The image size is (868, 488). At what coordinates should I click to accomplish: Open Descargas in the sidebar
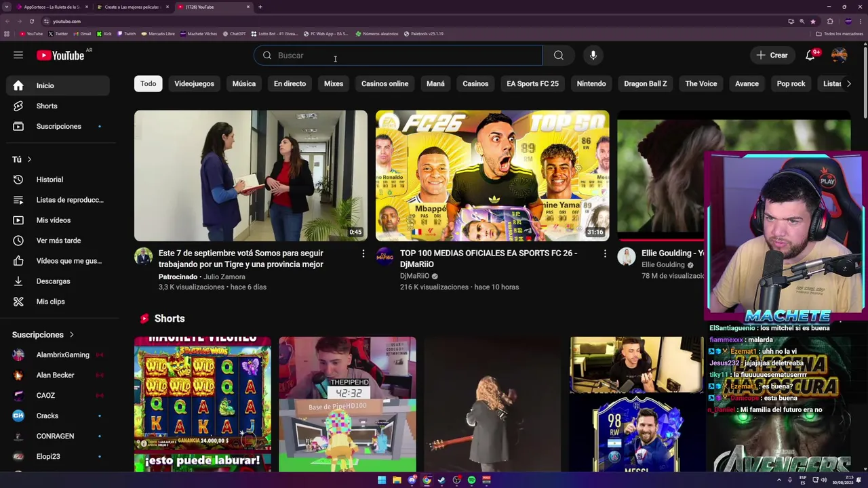pyautogui.click(x=58, y=281)
